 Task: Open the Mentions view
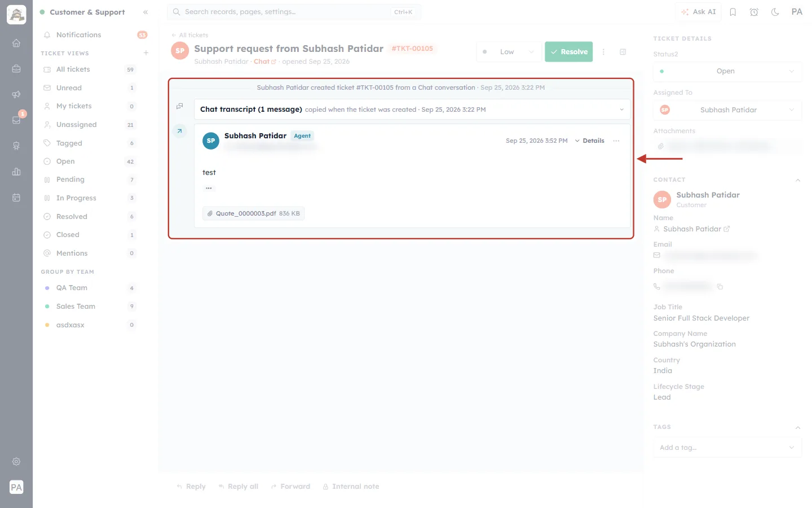coord(89,253)
